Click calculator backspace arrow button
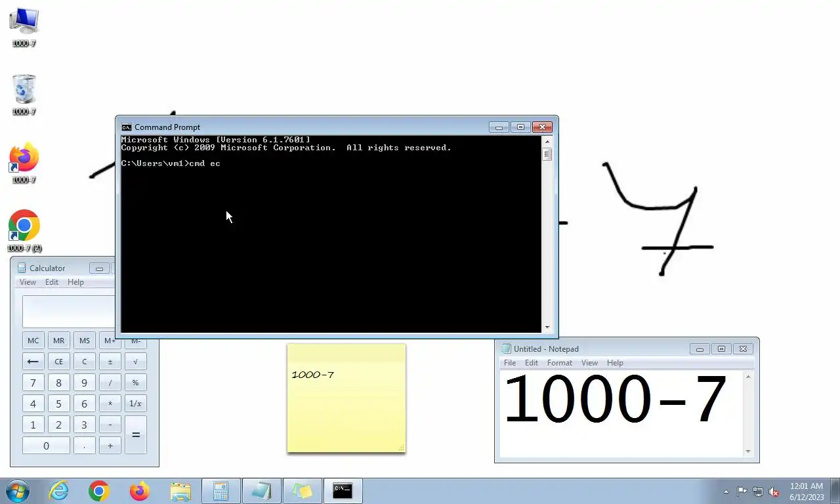 pyautogui.click(x=33, y=361)
